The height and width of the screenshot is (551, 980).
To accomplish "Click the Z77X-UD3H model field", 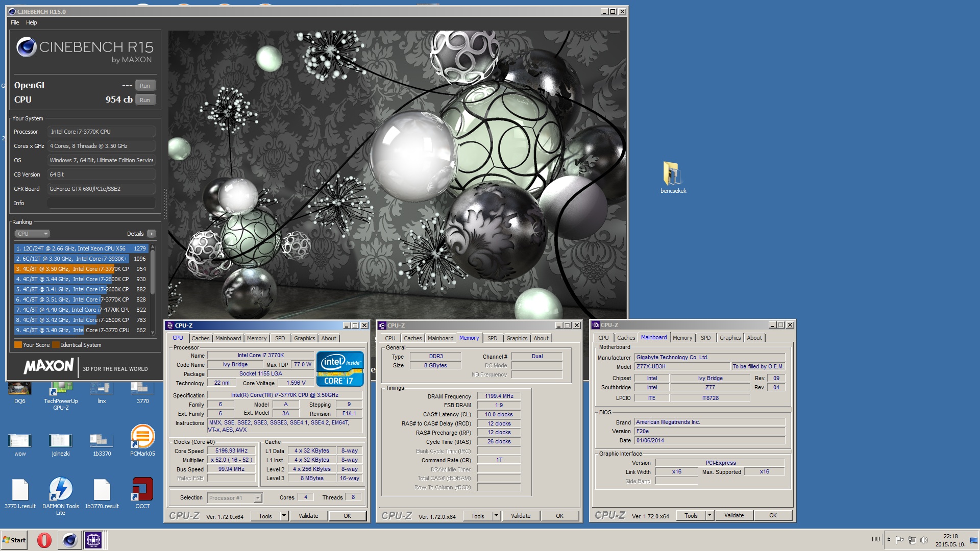I will coord(682,367).
